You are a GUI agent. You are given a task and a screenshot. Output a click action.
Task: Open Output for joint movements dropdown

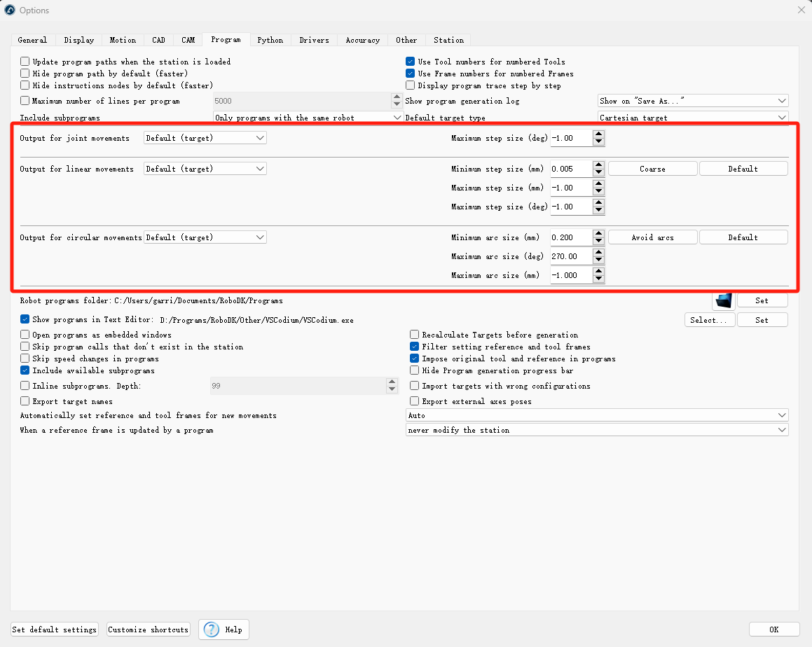tap(205, 138)
